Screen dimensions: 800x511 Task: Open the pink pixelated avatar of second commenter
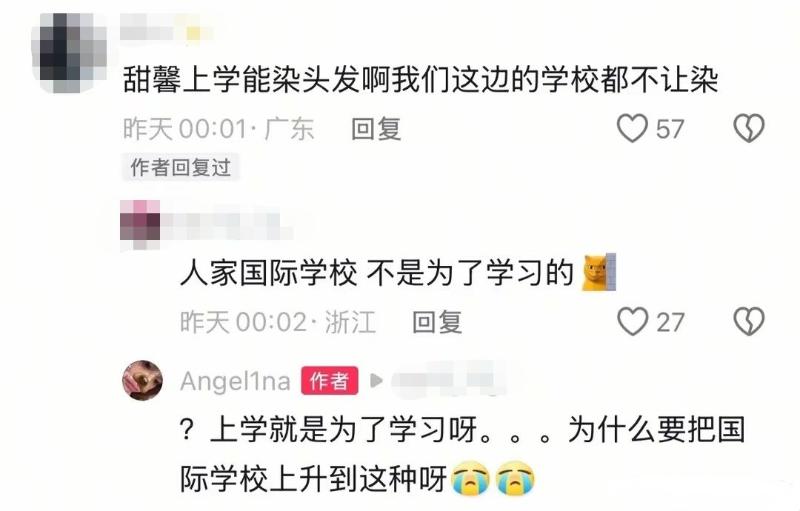(x=141, y=222)
